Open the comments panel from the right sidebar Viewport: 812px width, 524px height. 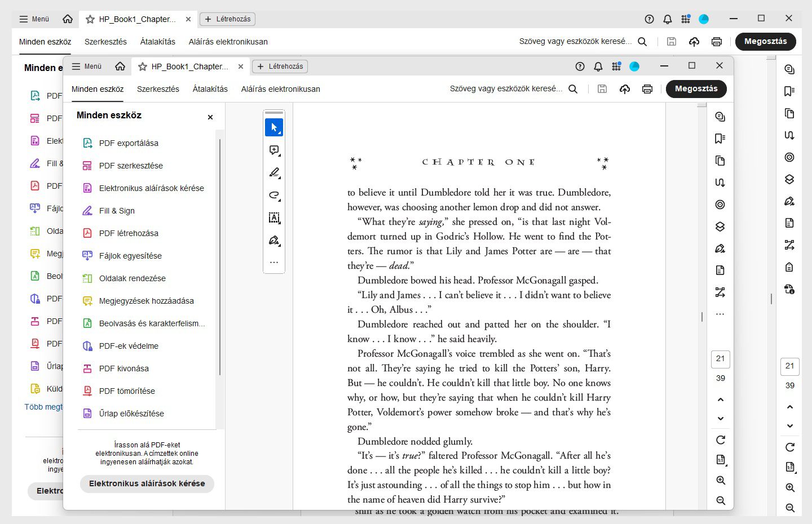click(x=720, y=116)
